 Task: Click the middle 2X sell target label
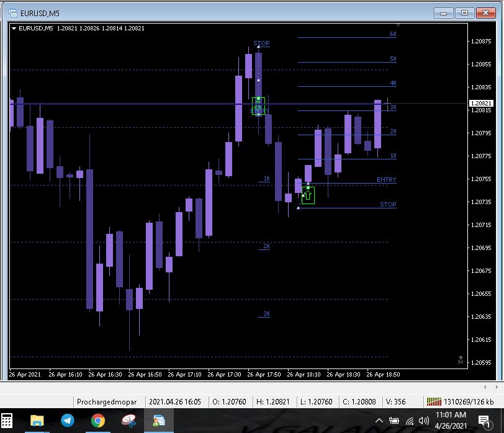tap(266, 246)
